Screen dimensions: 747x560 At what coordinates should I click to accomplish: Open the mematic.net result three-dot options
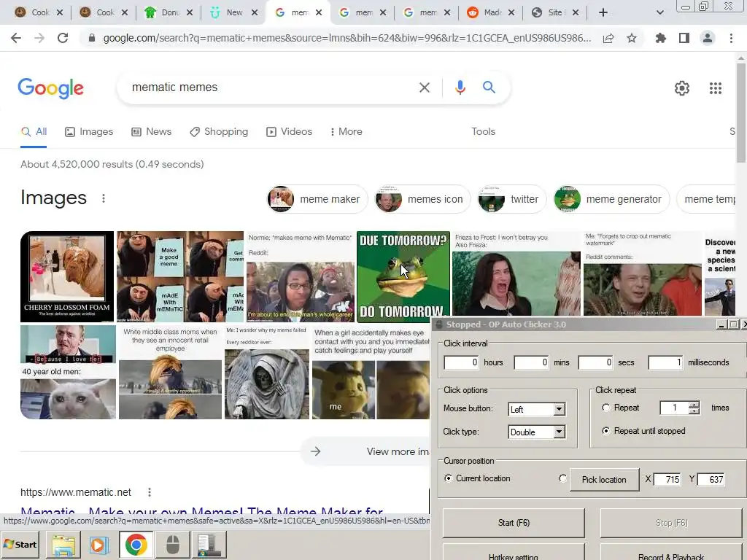149,492
